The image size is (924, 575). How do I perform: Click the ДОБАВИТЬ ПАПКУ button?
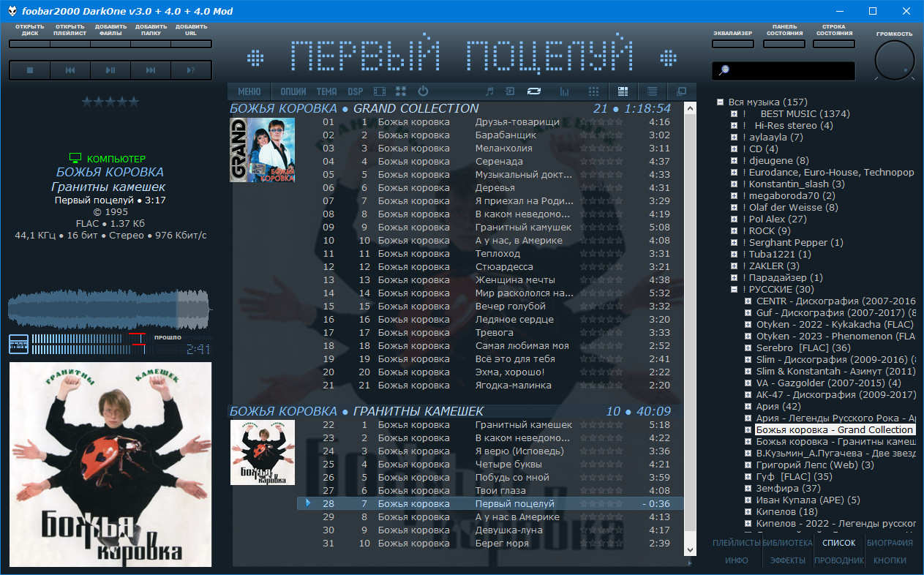(151, 44)
